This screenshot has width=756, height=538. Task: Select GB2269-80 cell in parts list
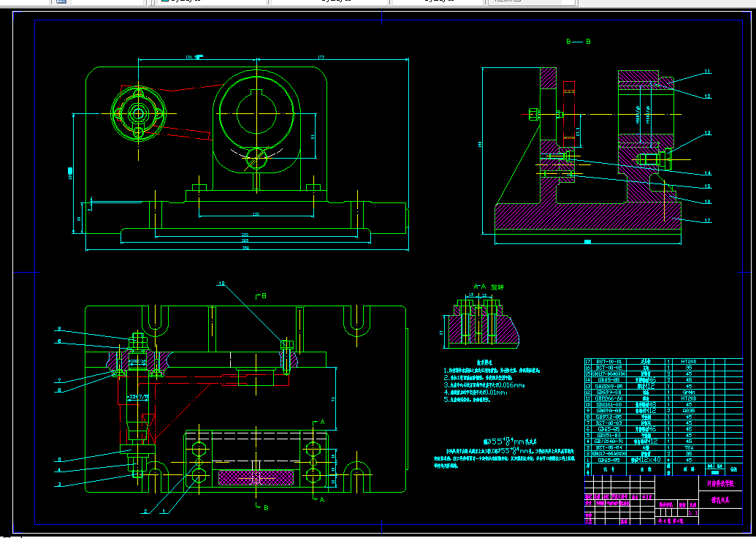[608, 386]
